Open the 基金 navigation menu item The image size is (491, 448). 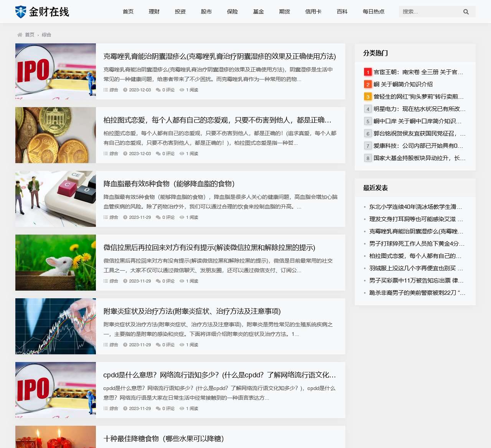[259, 12]
